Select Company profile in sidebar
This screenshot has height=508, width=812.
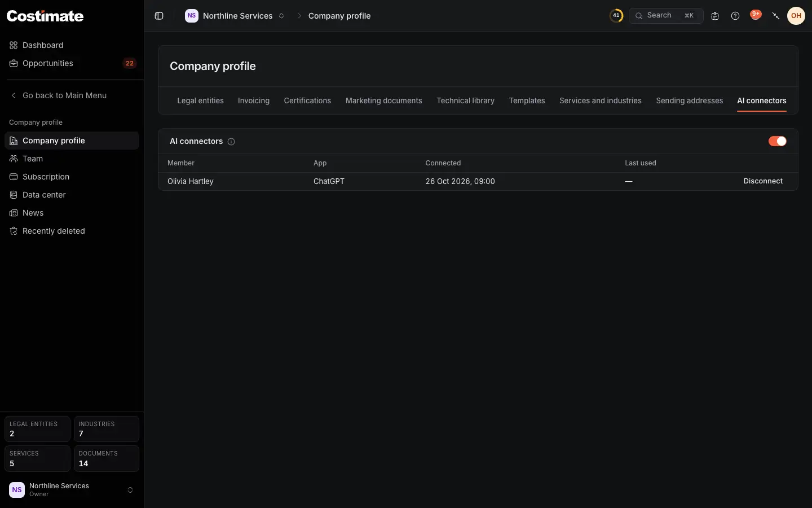(x=72, y=141)
